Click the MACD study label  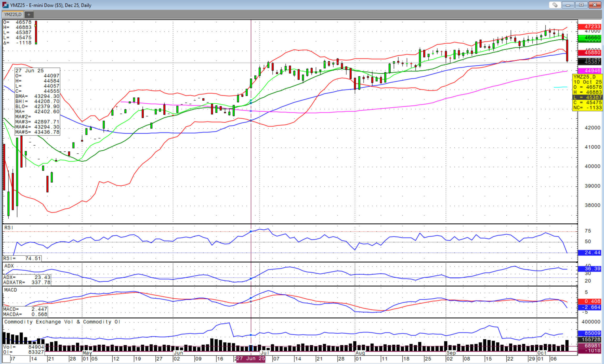point(10,290)
